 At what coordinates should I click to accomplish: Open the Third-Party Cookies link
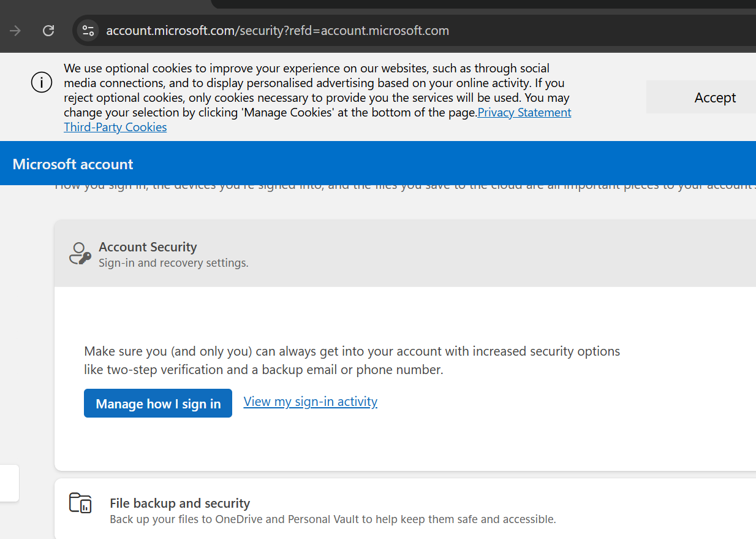coord(115,127)
